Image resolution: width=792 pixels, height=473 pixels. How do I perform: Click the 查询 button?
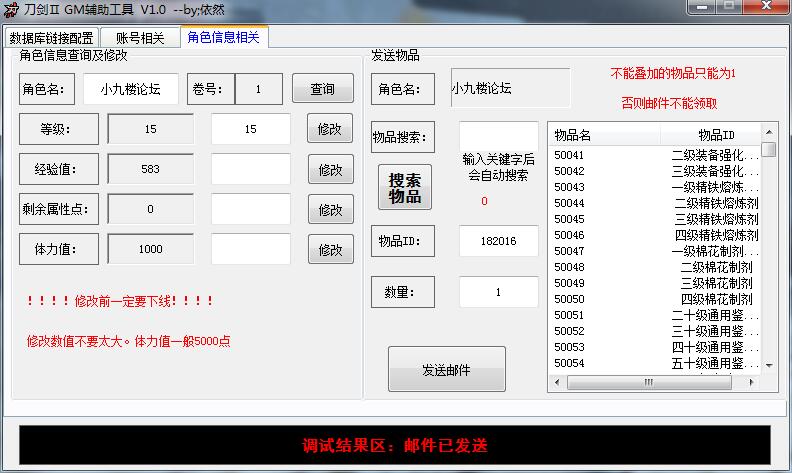click(x=323, y=89)
